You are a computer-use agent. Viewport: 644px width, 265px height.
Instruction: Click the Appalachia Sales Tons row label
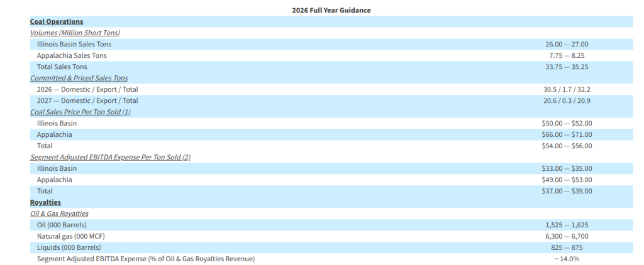point(72,55)
